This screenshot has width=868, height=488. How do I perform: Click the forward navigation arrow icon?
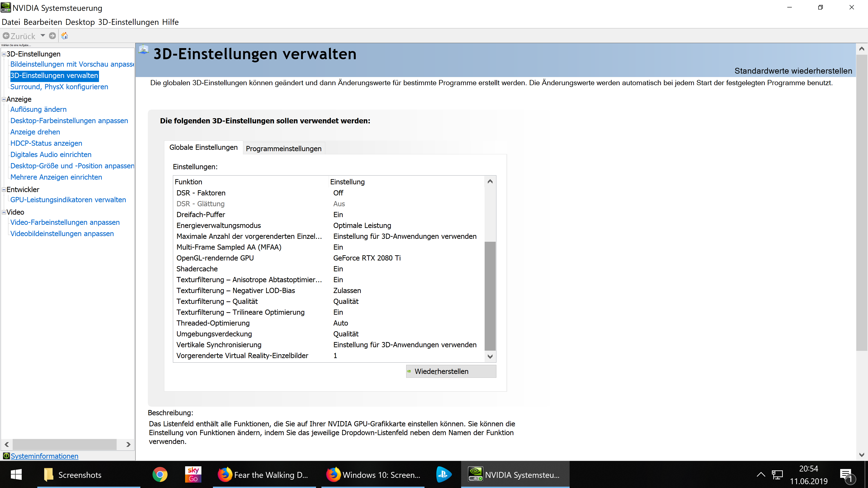[52, 36]
